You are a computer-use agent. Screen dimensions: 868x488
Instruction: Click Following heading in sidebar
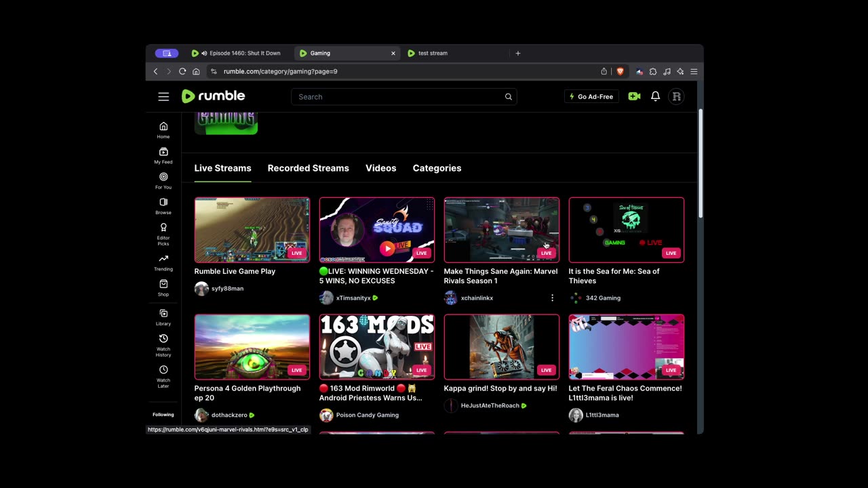point(163,414)
